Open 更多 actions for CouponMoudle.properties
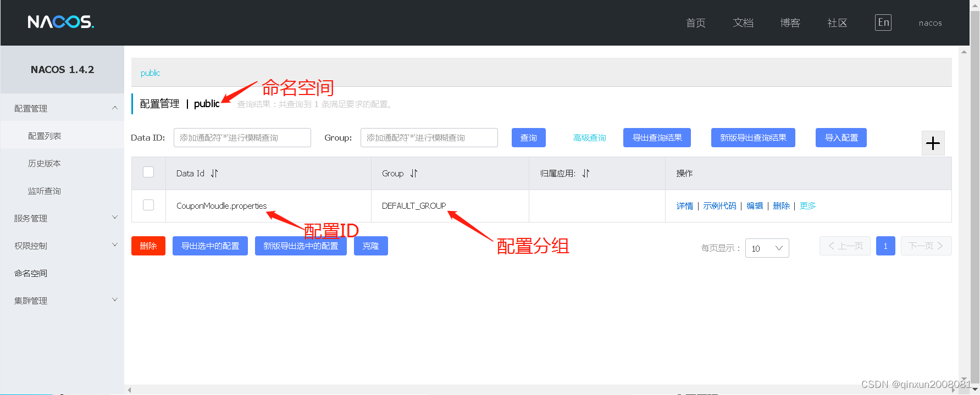This screenshot has height=395, width=980. pos(807,206)
